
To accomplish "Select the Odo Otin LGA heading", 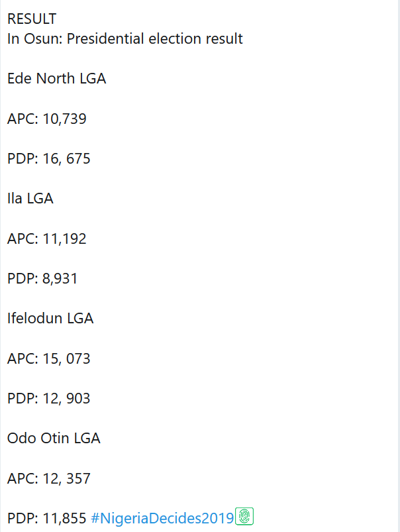I will (x=54, y=438).
